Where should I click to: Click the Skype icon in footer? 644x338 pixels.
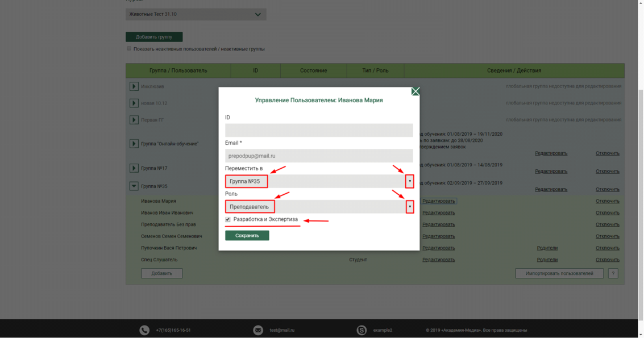click(362, 330)
